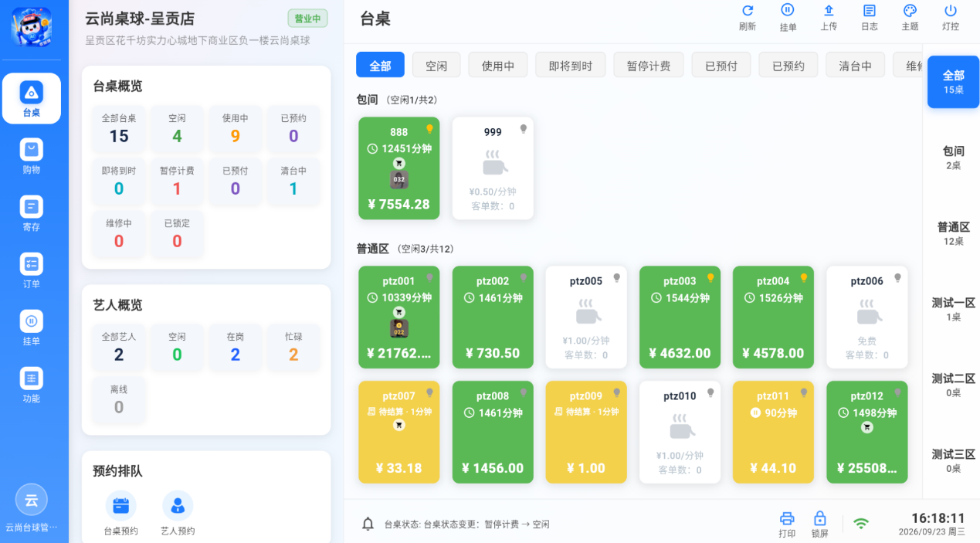Open table ptz011 paused card
Viewport: 980px width, 543px height.
tap(773, 432)
